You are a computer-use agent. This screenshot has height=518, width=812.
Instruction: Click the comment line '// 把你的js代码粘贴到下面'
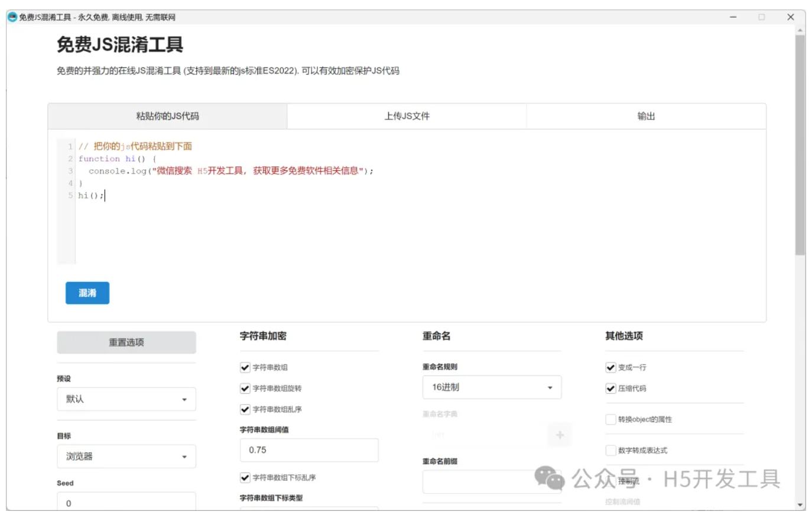[135, 146]
